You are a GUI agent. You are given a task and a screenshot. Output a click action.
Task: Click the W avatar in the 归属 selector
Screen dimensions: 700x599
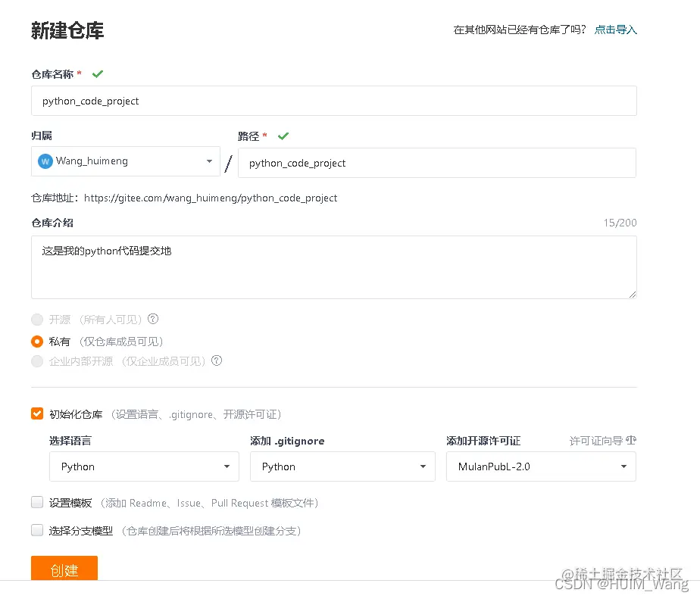[x=45, y=161]
